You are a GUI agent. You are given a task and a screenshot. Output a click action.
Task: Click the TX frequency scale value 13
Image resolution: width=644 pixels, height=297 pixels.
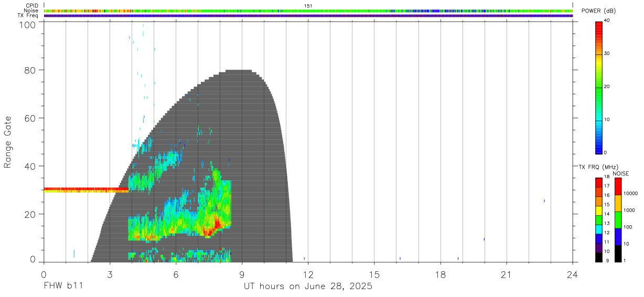click(607, 223)
